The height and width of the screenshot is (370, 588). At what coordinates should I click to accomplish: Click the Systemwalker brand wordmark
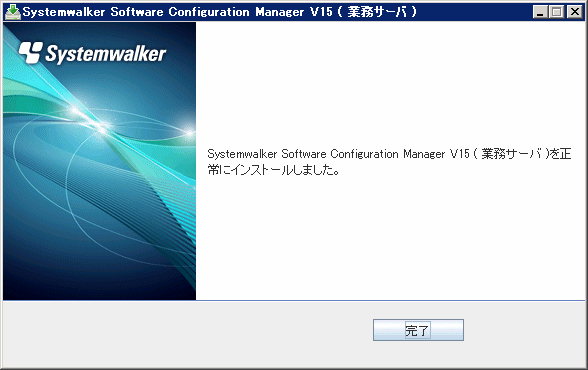pos(105,54)
